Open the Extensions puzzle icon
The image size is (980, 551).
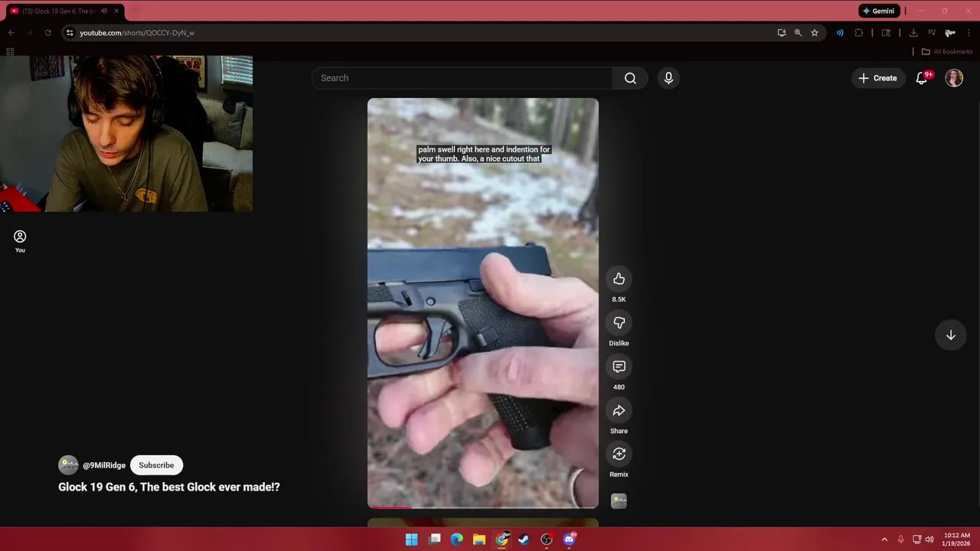pos(858,33)
